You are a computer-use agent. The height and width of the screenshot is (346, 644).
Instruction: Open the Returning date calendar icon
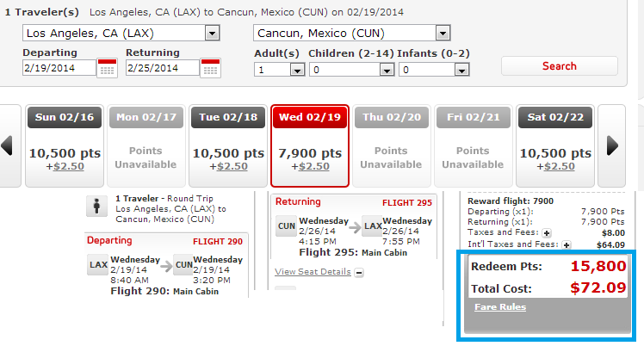click(210, 68)
